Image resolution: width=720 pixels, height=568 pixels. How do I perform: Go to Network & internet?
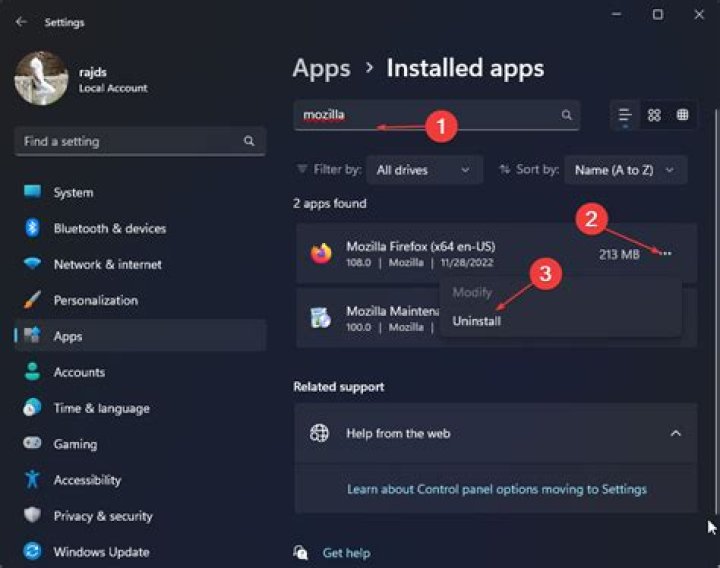click(x=140, y=264)
